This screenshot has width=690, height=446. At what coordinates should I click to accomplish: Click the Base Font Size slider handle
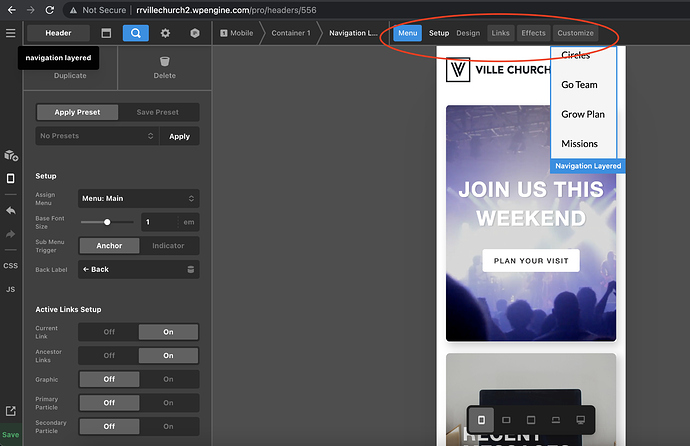107,222
